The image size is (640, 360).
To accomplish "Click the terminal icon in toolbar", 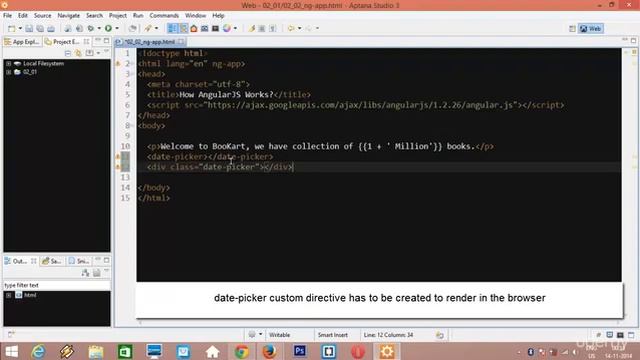I will coord(216,28).
